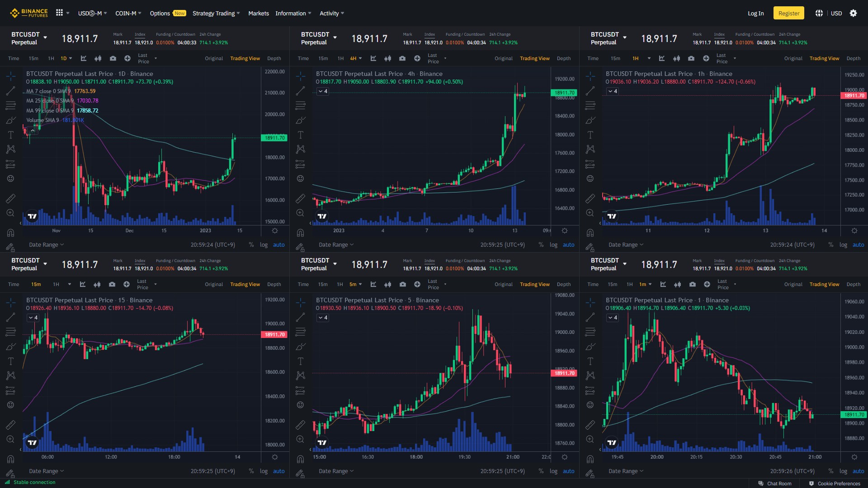The image size is (868, 488).
Task: Select the Text tool in 5 chart sidebar
Action: [x=300, y=361]
